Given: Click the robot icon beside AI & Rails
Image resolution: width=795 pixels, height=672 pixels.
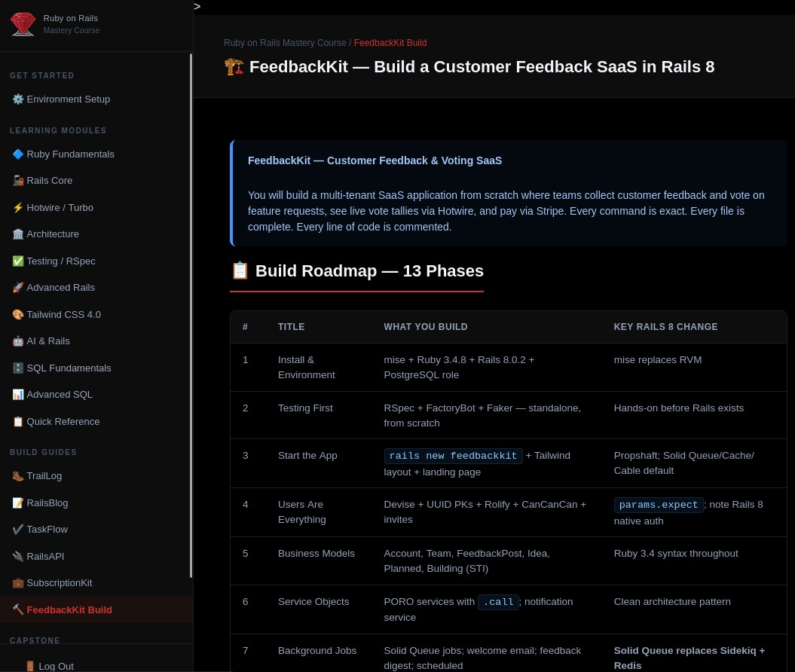Looking at the screenshot, I should (x=18, y=341).
